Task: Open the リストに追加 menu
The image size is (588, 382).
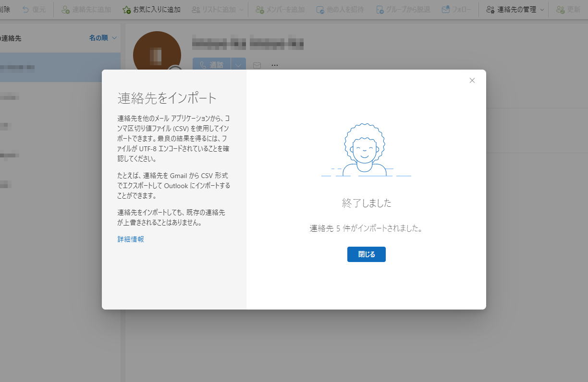Action: click(217, 9)
